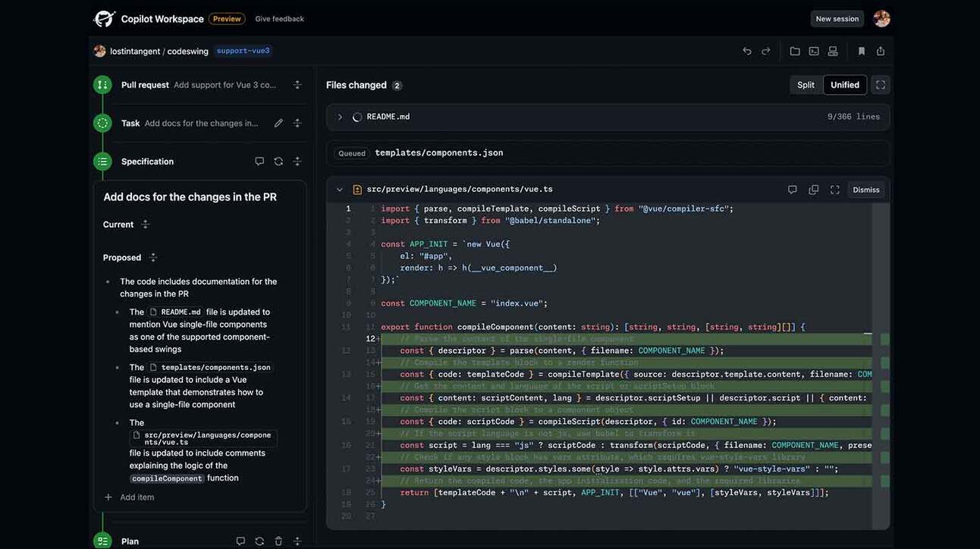The image size is (980, 549).
Task: Delete the Plan with trash icon
Action: [278, 541]
